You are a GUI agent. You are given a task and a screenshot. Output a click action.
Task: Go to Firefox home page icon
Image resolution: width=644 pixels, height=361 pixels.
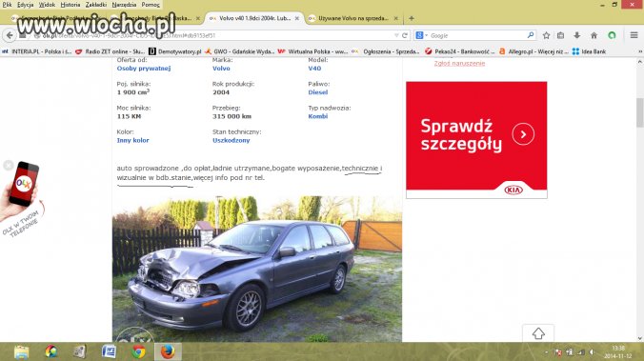[x=594, y=36]
